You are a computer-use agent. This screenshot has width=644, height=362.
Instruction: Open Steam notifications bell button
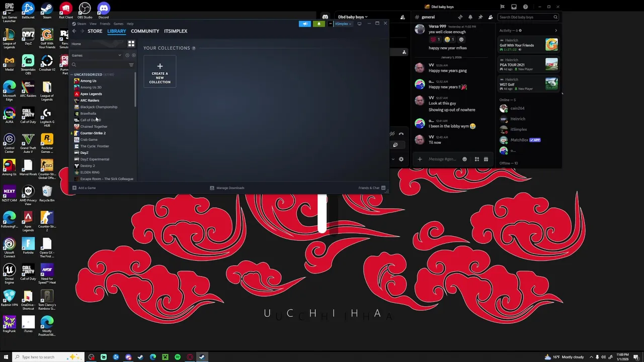click(318, 24)
